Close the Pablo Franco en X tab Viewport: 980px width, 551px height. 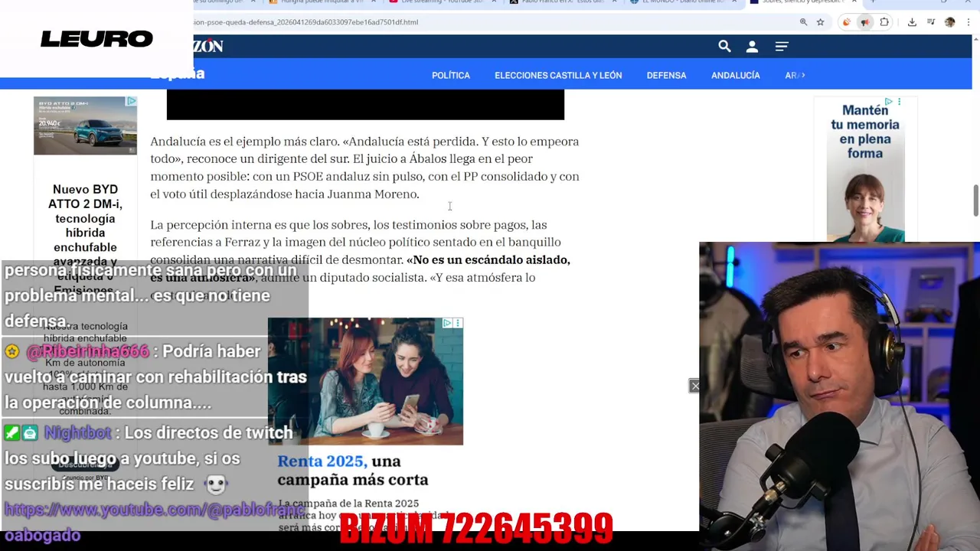614,2
